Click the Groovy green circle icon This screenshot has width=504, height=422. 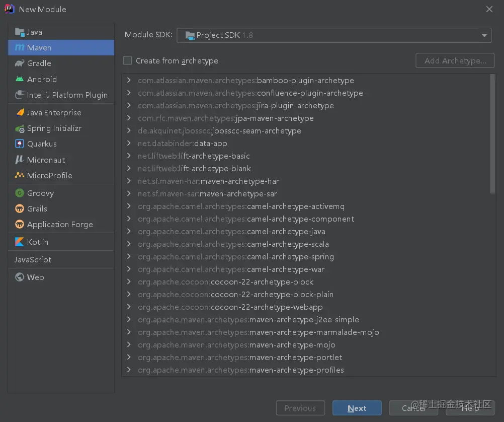(x=20, y=193)
